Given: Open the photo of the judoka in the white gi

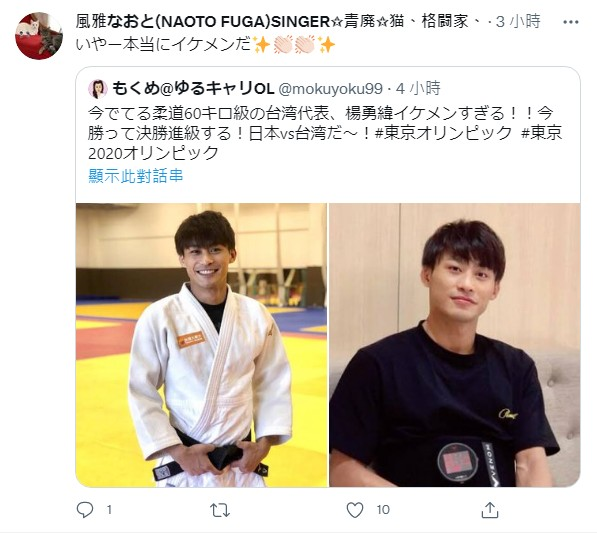Looking at the screenshot, I should [x=201, y=345].
